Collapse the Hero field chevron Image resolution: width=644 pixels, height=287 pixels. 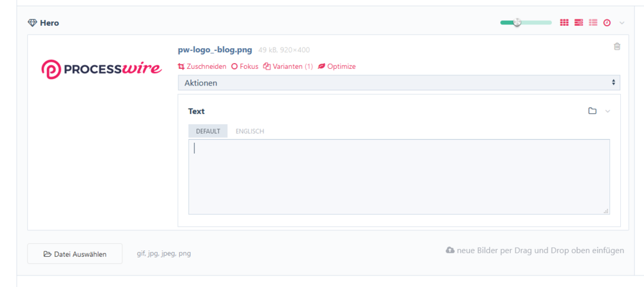click(x=622, y=23)
